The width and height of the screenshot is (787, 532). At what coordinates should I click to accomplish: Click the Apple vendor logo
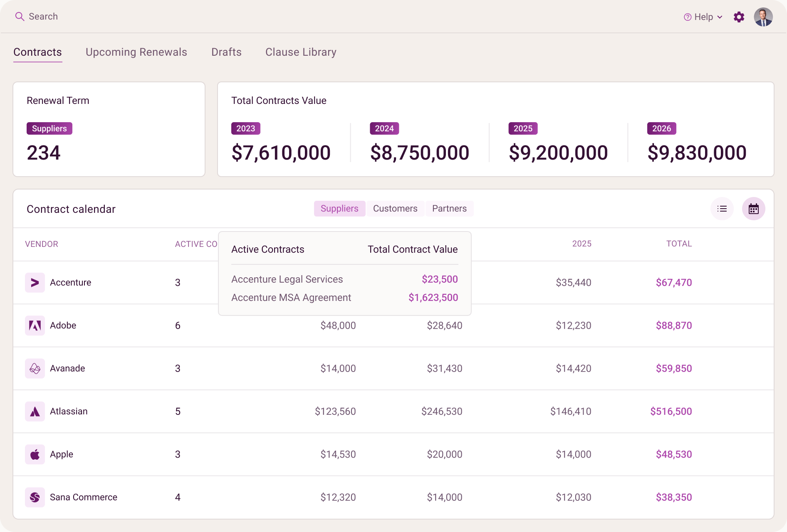pyautogui.click(x=35, y=454)
